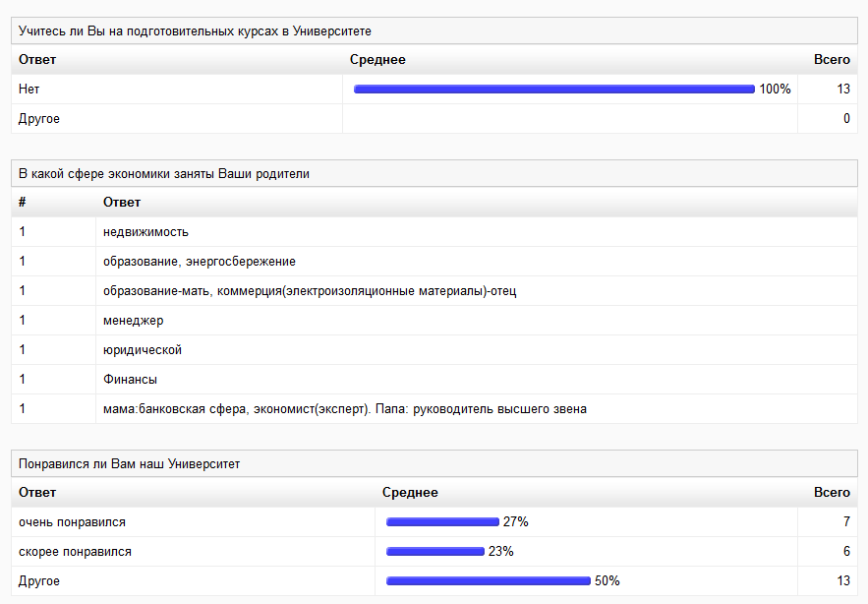This screenshot has height=604, width=868.
Task: Click the "Среднее" column header in the first table
Action: pos(377,60)
